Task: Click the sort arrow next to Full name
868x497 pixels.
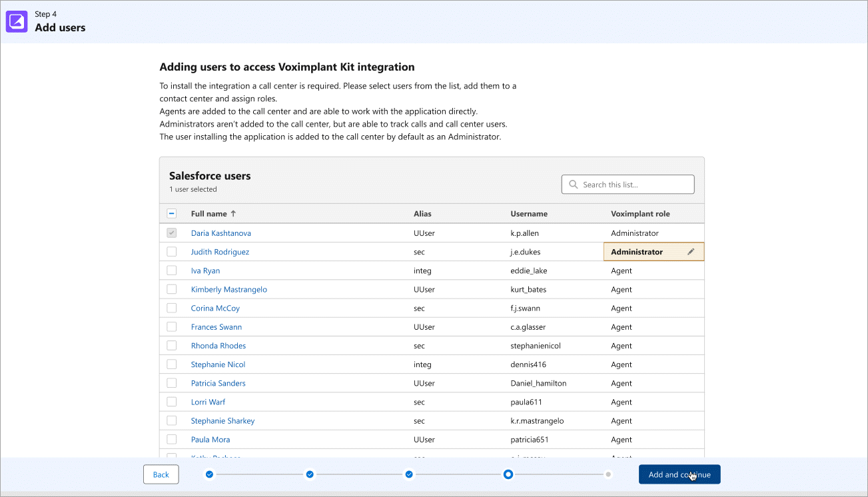Action: 233,214
